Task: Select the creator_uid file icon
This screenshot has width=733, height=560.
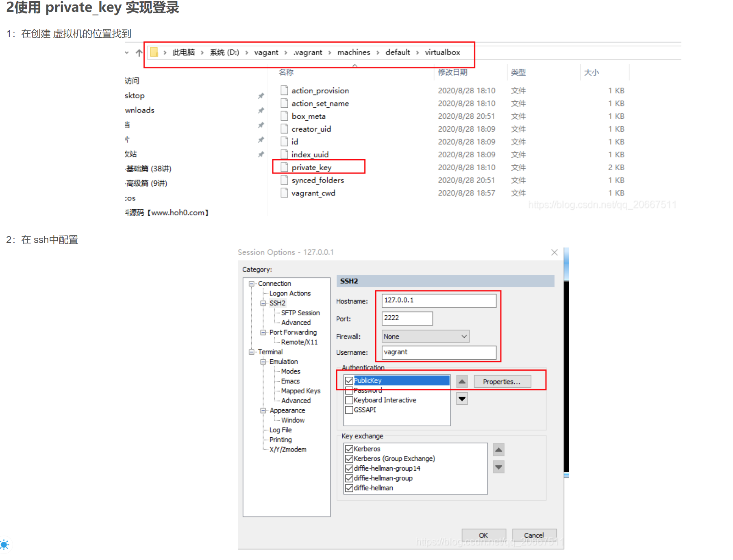Action: click(x=285, y=129)
